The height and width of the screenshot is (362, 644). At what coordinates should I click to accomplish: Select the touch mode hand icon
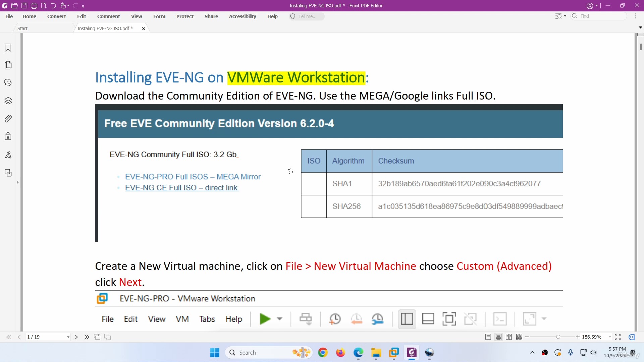[63, 6]
